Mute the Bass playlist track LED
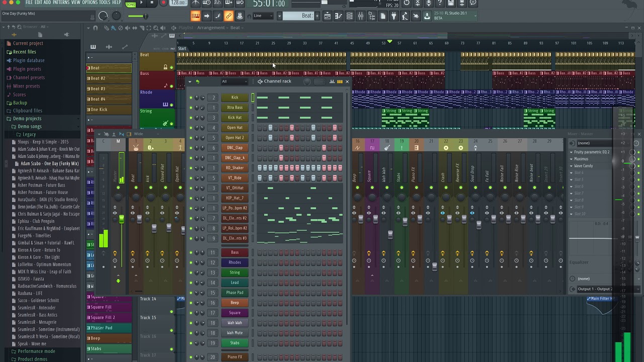The image size is (644, 362). pos(171,86)
